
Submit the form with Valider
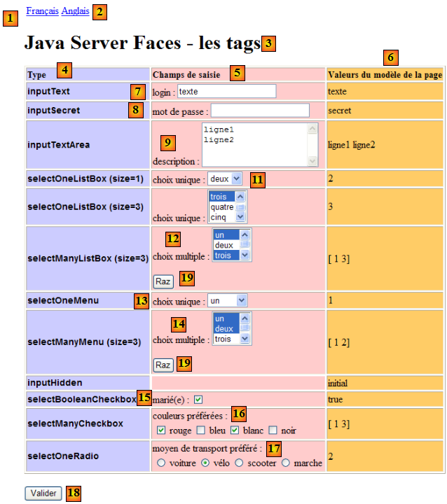tap(43, 493)
